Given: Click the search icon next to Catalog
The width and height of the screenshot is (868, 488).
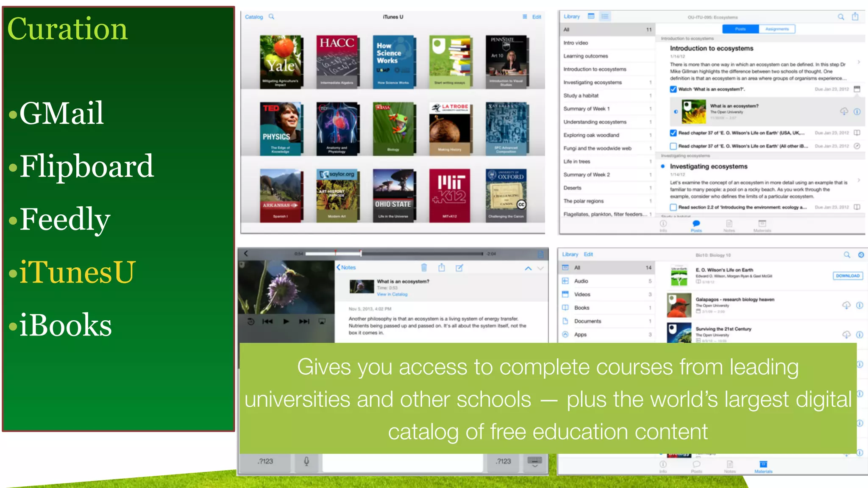Looking at the screenshot, I should [271, 17].
